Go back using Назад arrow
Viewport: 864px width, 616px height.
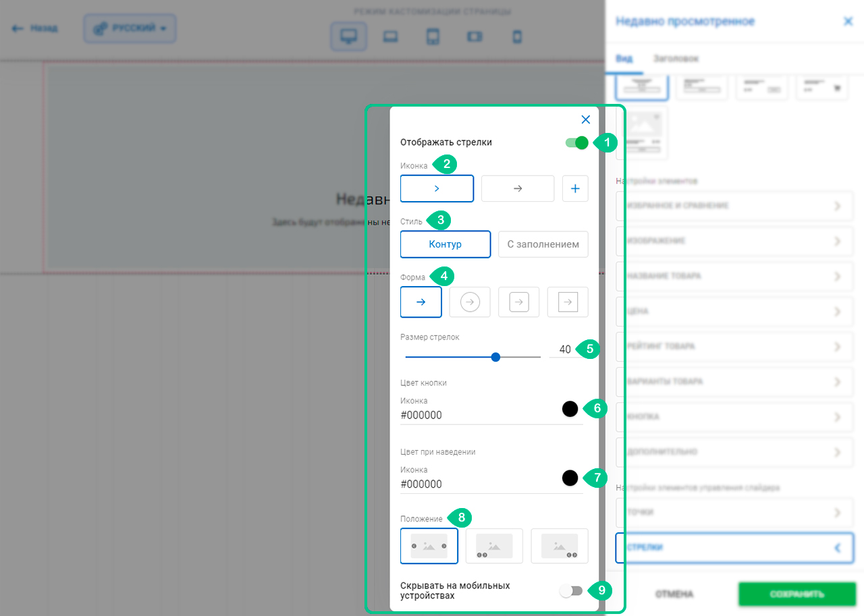click(35, 28)
